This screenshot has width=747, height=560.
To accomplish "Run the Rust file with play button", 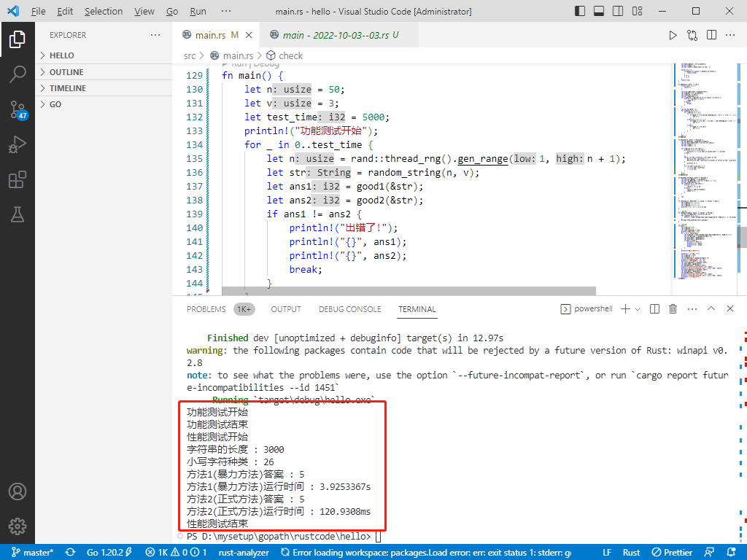I will tap(673, 35).
